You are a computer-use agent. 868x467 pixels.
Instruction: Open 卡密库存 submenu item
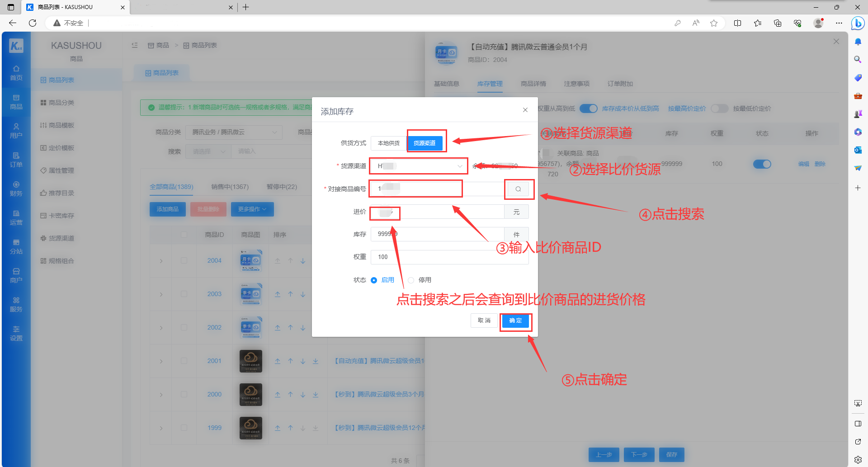pyautogui.click(x=76, y=216)
